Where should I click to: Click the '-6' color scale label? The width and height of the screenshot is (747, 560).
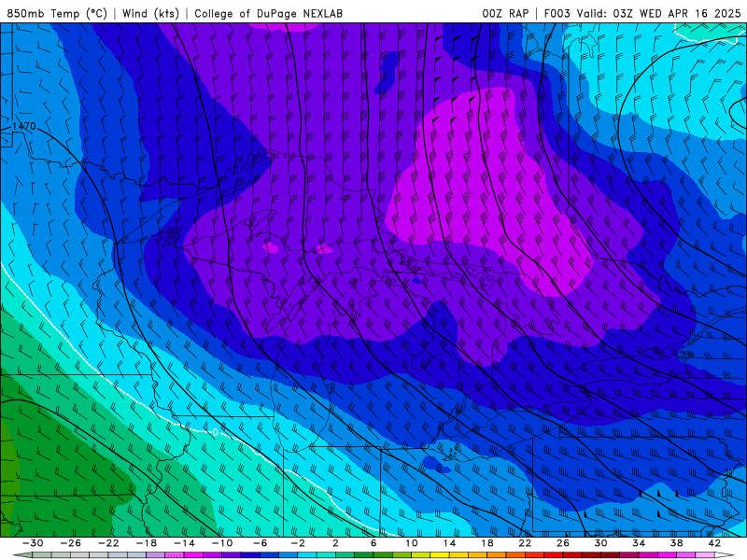(261, 543)
